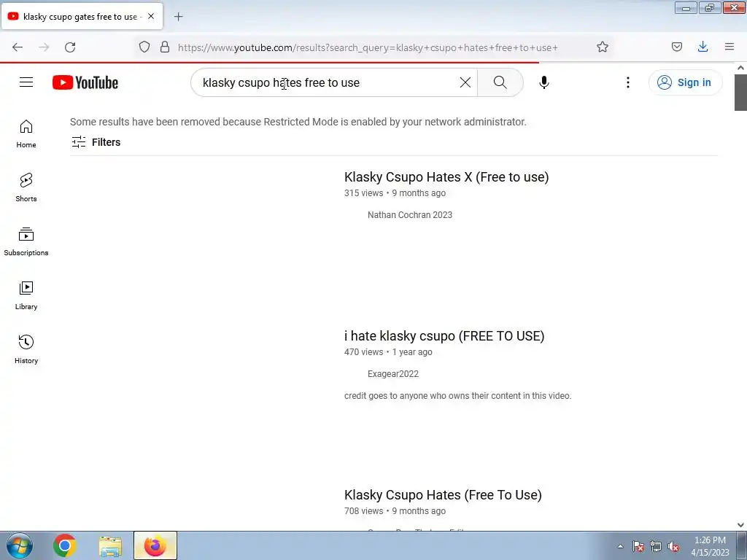Open Subscriptions in the sidebar
Image resolution: width=747 pixels, height=560 pixels.
click(x=26, y=242)
